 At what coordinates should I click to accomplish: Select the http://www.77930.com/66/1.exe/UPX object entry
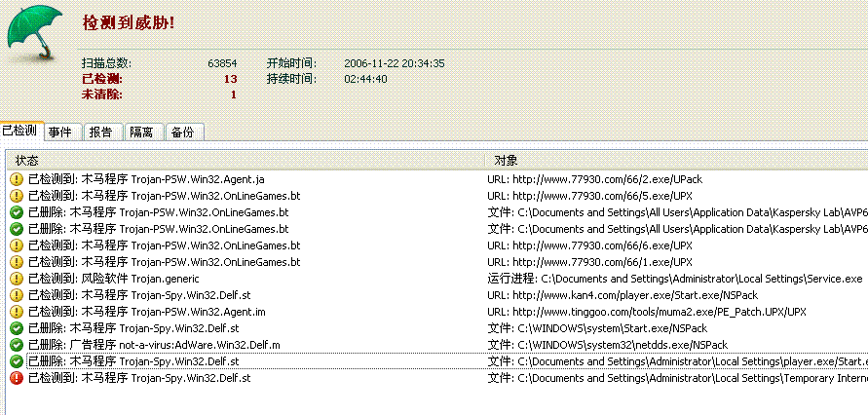coord(589,262)
